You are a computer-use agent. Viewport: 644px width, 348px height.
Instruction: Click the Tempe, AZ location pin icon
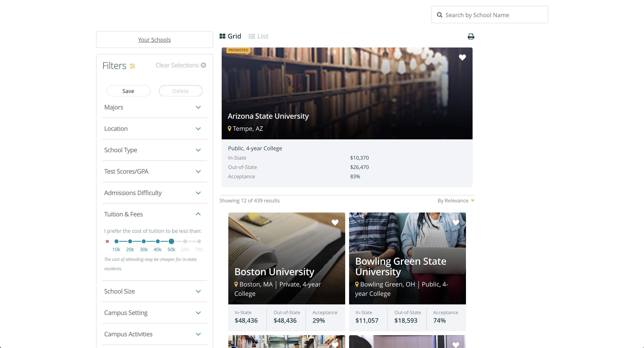229,128
